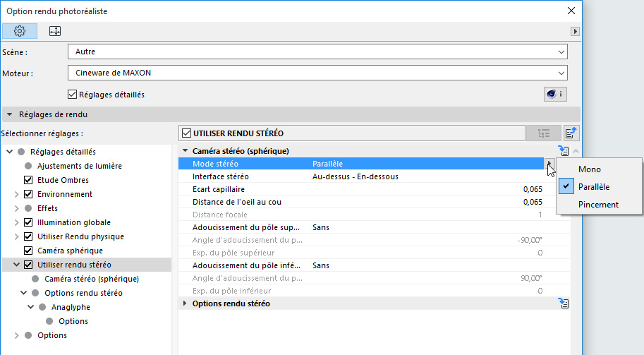Image resolution: width=644 pixels, height=355 pixels.
Task: Toggle the Caméra sphérique checkbox
Action: [x=28, y=251]
